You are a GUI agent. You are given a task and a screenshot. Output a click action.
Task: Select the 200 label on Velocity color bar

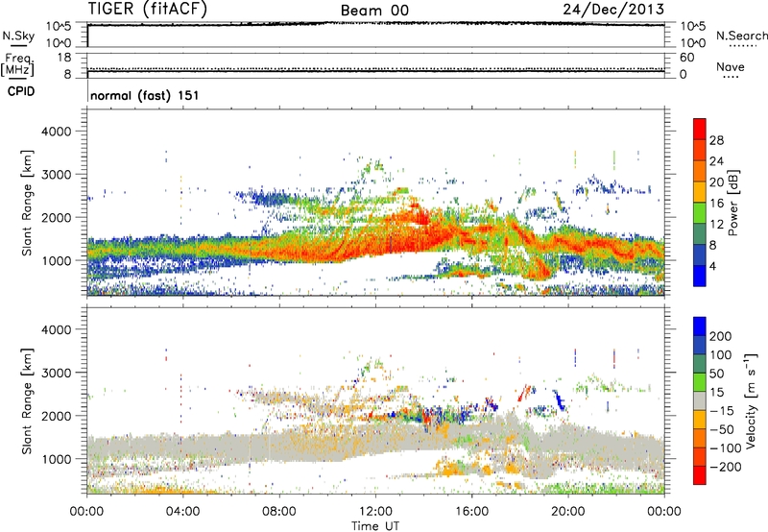click(x=720, y=336)
